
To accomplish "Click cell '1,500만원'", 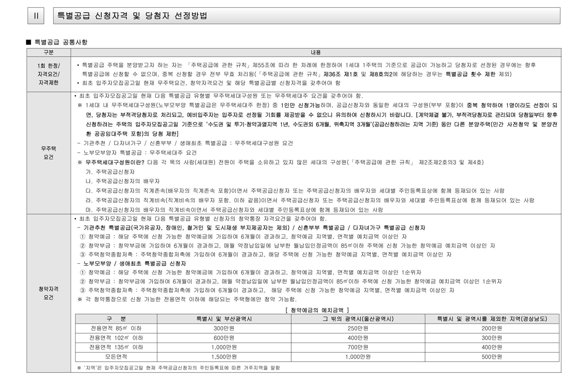I will [x=224, y=357].
